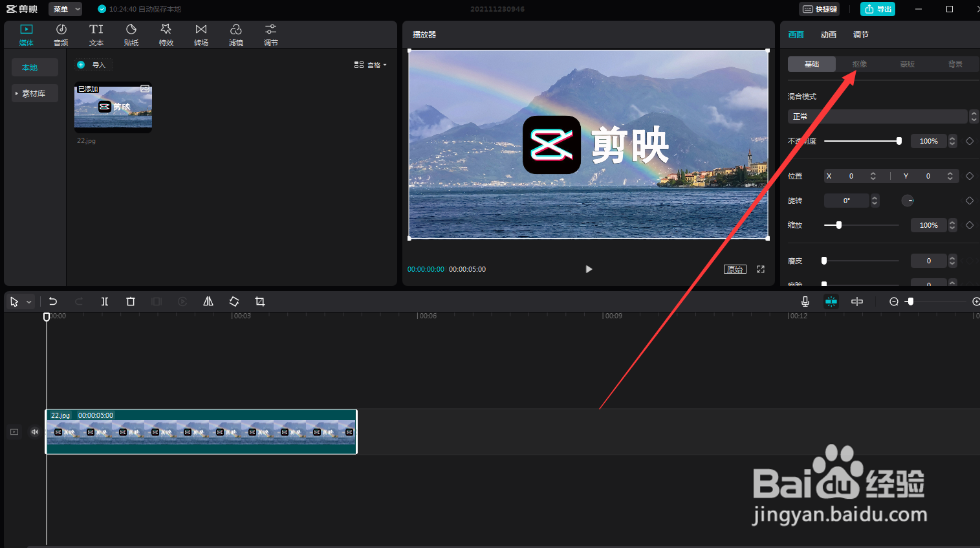Open the 抠像 cutout sub-tab

pos(860,64)
